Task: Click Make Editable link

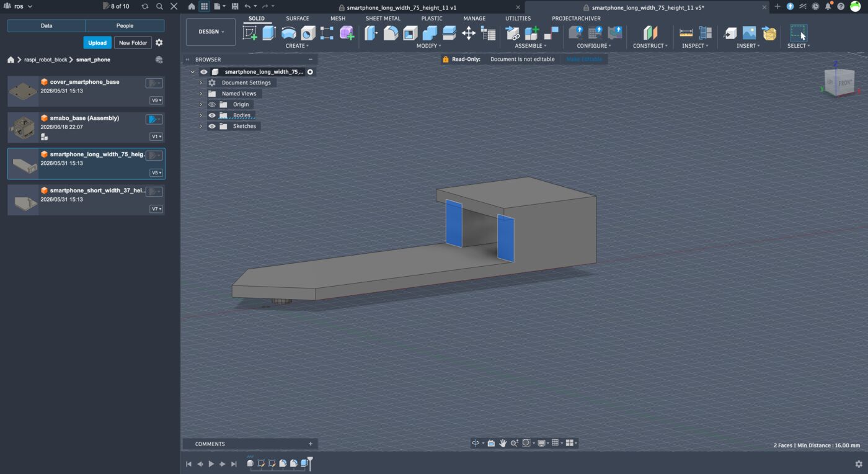Action: click(x=583, y=59)
